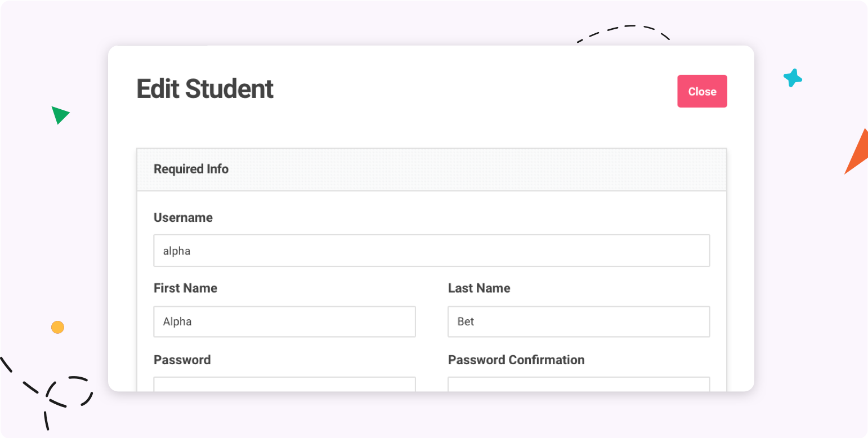Viewport: 868px width, 438px height.
Task: Click the Username label
Action: pos(183,217)
